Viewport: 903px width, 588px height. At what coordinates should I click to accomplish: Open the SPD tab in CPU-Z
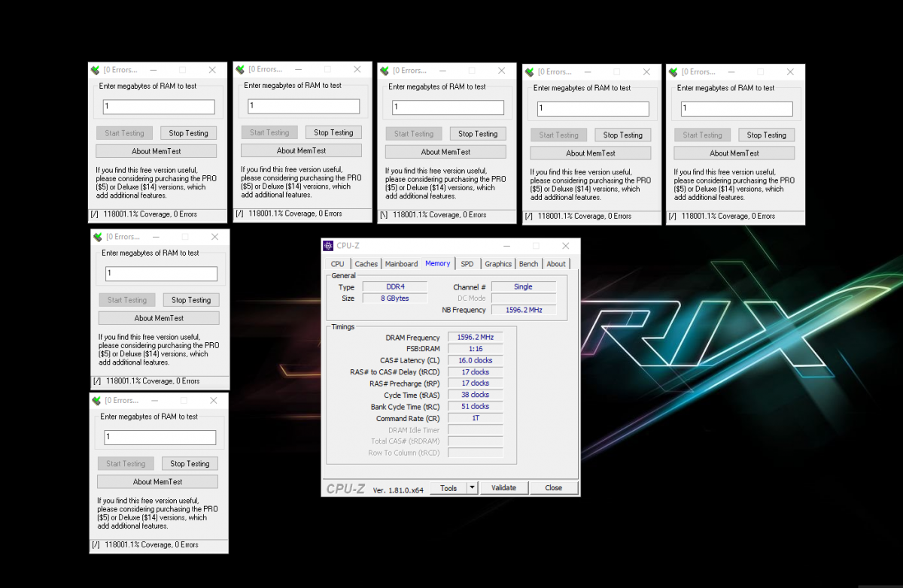(x=467, y=264)
